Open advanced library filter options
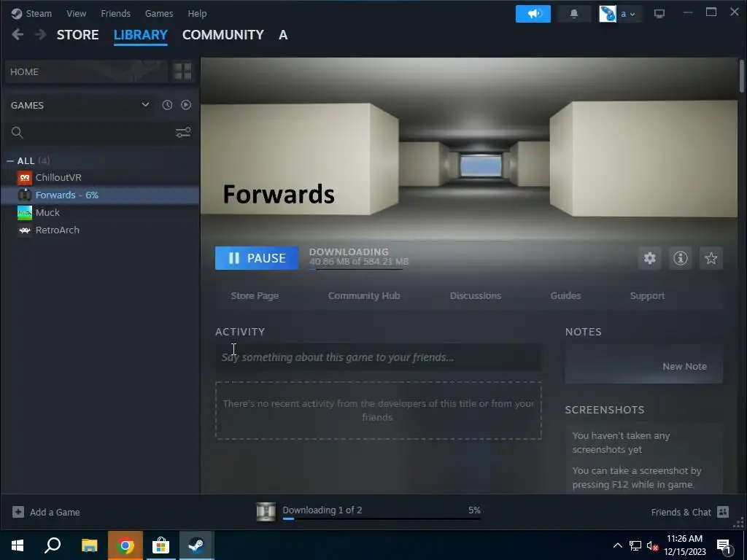The height and width of the screenshot is (560, 747). click(183, 133)
